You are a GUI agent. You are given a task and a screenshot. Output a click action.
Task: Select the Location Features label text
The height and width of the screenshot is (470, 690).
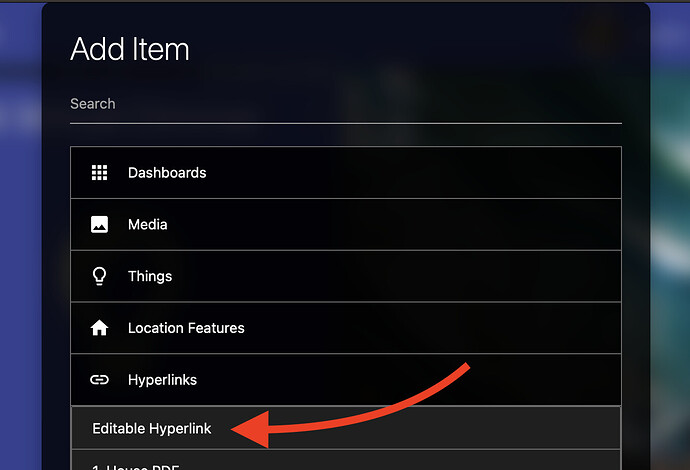(186, 328)
